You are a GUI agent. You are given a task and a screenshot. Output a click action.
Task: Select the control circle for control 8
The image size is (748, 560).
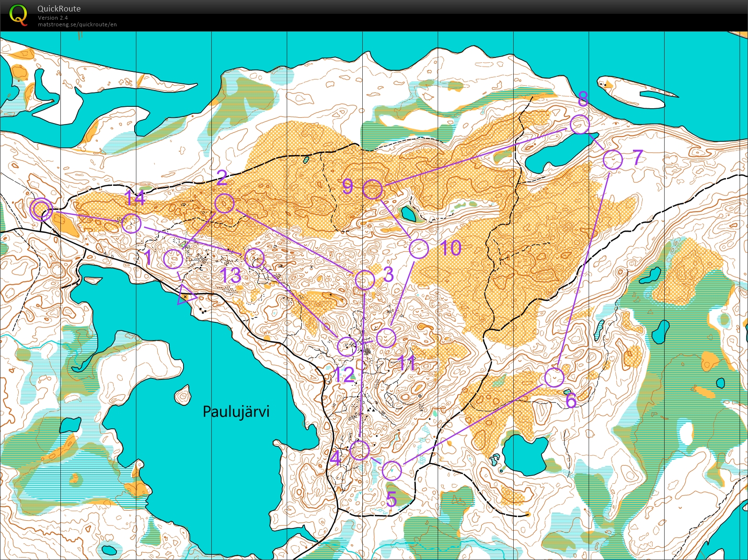(x=580, y=125)
